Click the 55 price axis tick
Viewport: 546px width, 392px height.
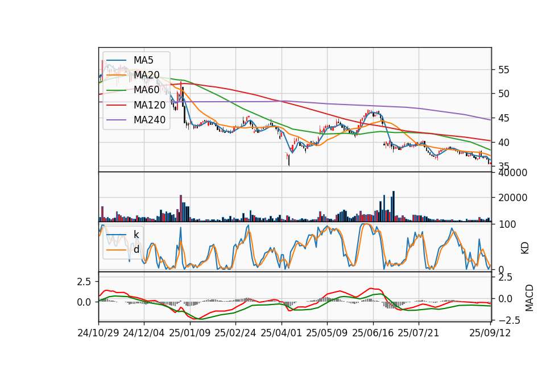[x=503, y=70]
